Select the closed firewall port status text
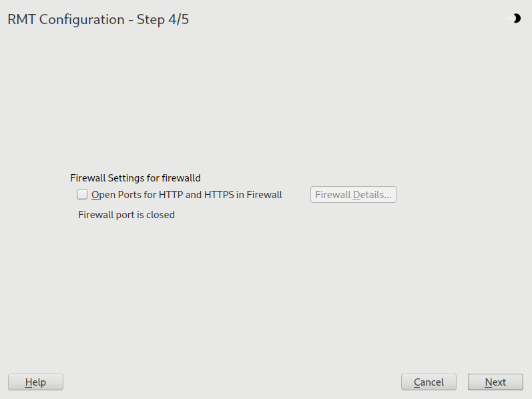 [126, 215]
